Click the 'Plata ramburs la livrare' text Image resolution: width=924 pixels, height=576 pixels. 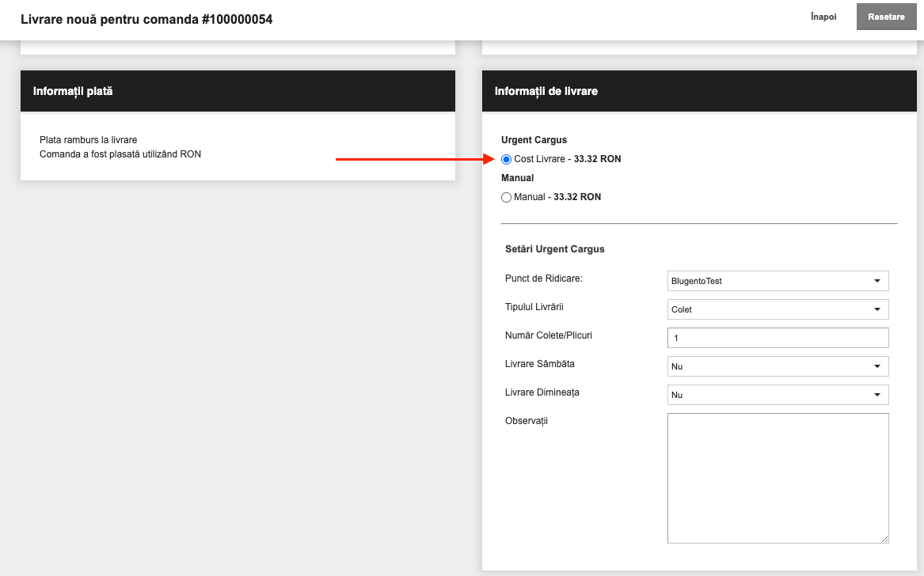tap(89, 140)
